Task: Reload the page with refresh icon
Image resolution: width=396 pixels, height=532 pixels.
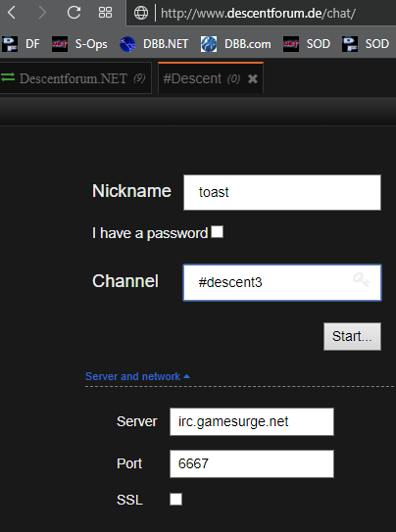Action: 74,13
